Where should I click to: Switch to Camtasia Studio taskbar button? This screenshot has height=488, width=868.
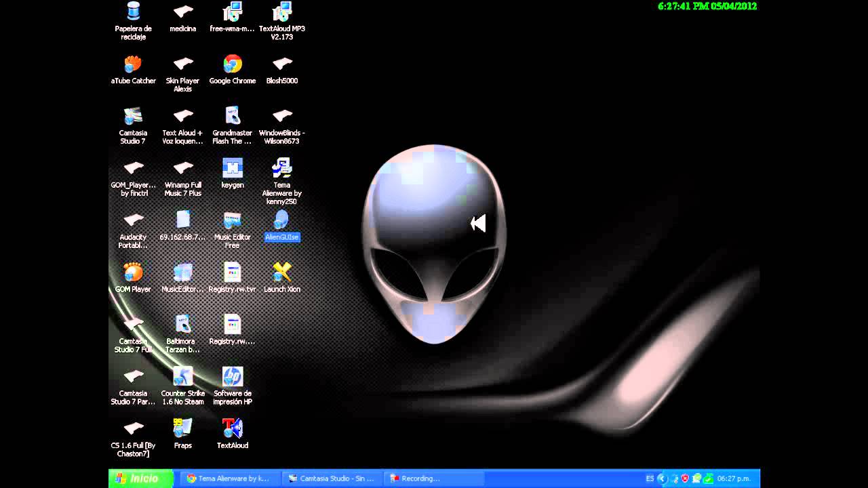pyautogui.click(x=332, y=479)
